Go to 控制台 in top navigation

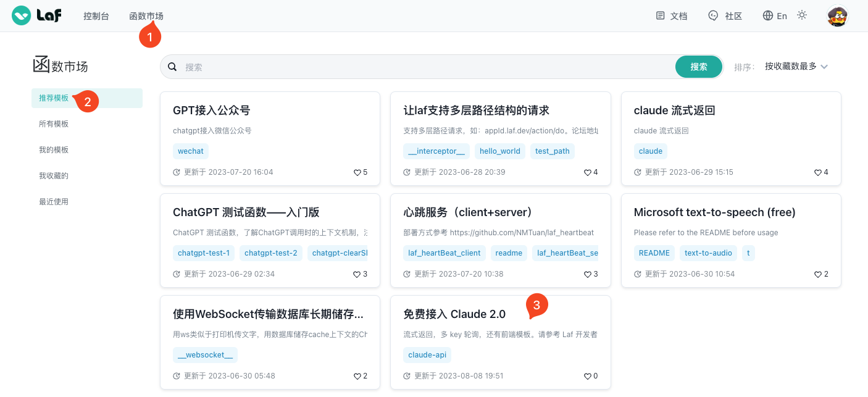pyautogui.click(x=96, y=16)
